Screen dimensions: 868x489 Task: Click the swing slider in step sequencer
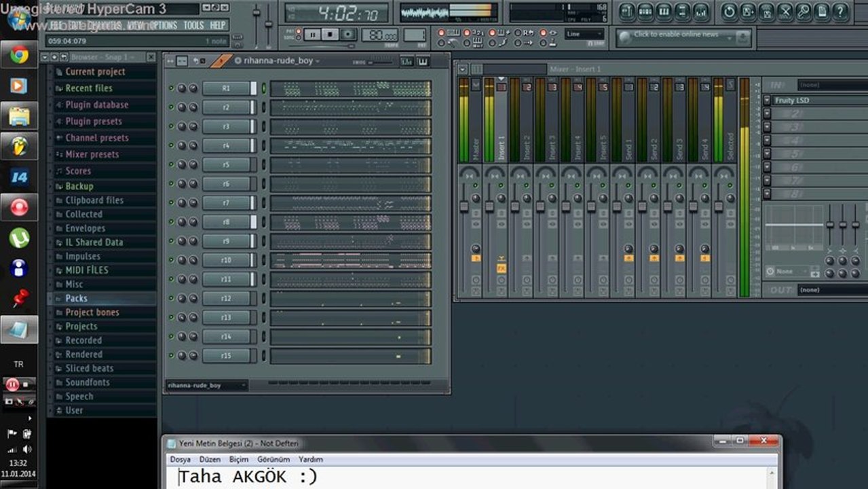(x=380, y=61)
